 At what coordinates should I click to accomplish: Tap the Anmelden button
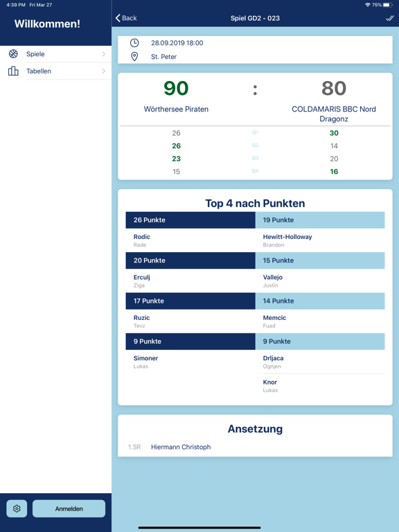[69, 508]
